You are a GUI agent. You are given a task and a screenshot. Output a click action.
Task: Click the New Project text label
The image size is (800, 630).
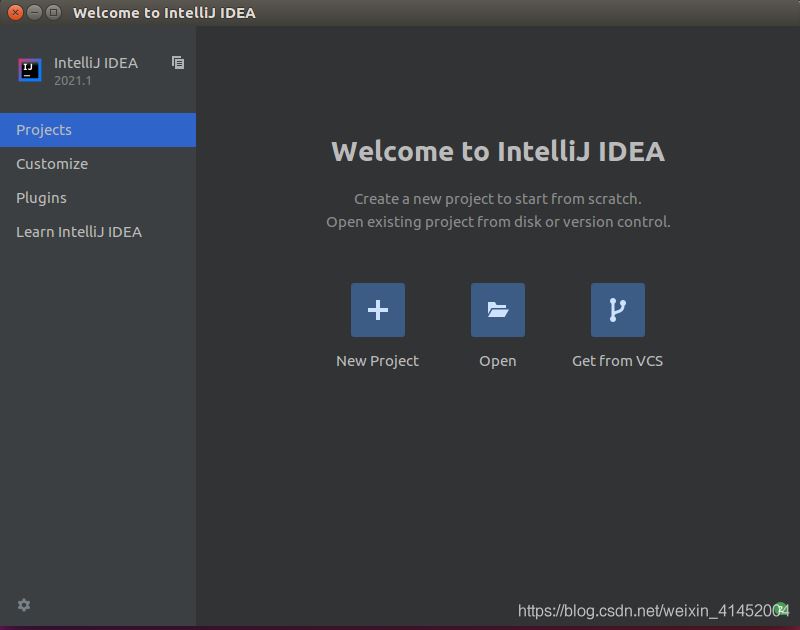tap(377, 361)
